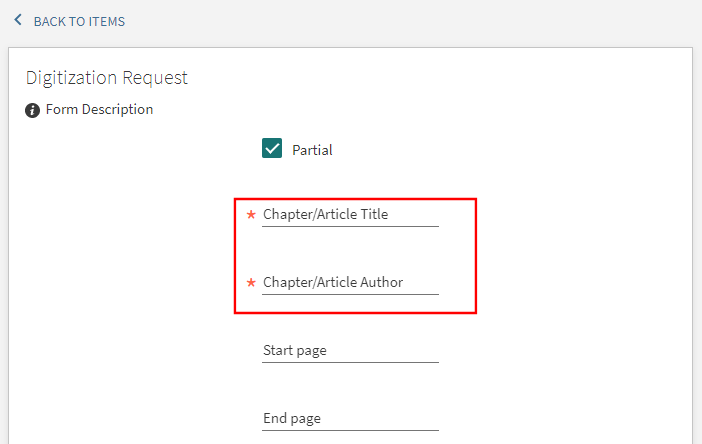Image resolution: width=702 pixels, height=444 pixels.
Task: Click the asterisk beside Chapter/Article Author
Action: point(251,283)
